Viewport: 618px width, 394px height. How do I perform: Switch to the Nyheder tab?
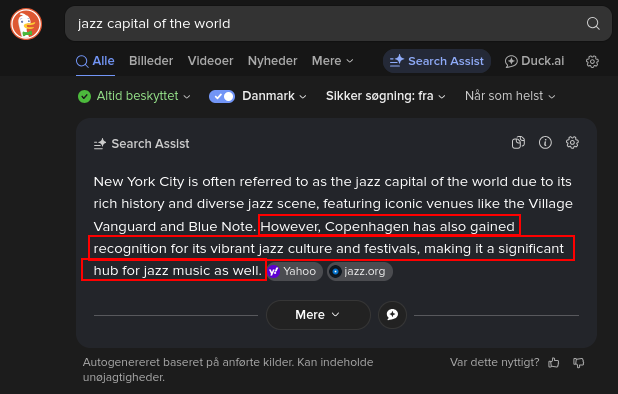(272, 61)
